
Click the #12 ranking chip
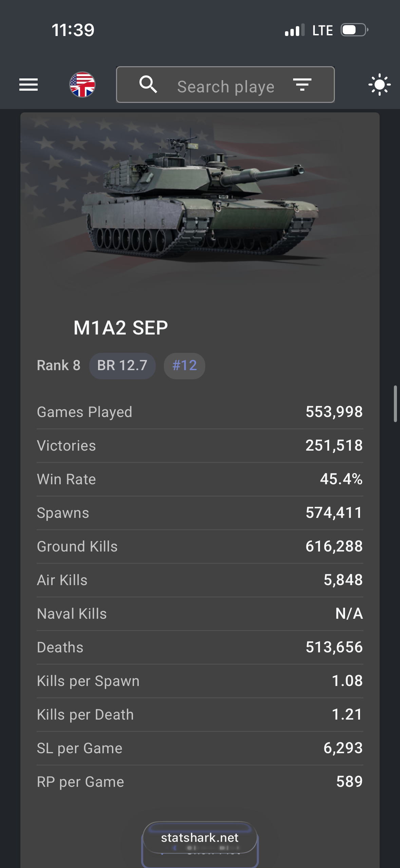(185, 366)
